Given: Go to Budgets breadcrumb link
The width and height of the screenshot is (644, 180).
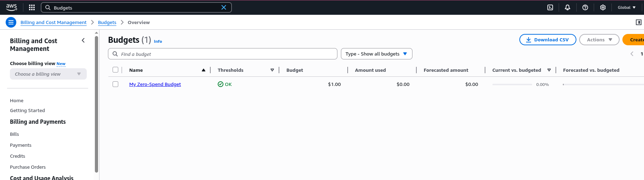Looking at the screenshot, I should [107, 22].
